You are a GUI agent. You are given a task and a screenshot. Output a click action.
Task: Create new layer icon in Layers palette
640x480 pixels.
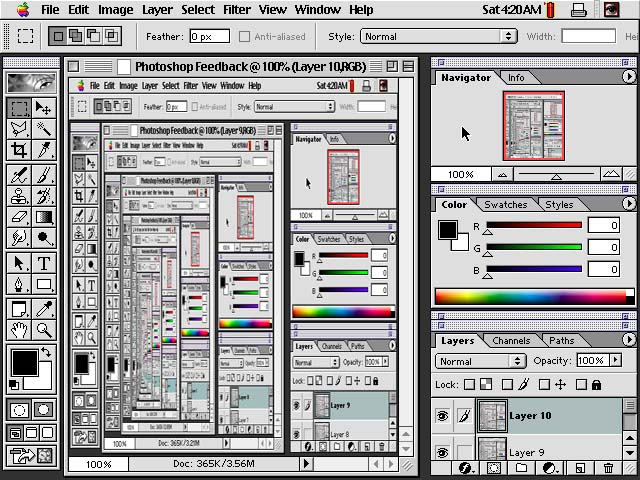click(580, 467)
